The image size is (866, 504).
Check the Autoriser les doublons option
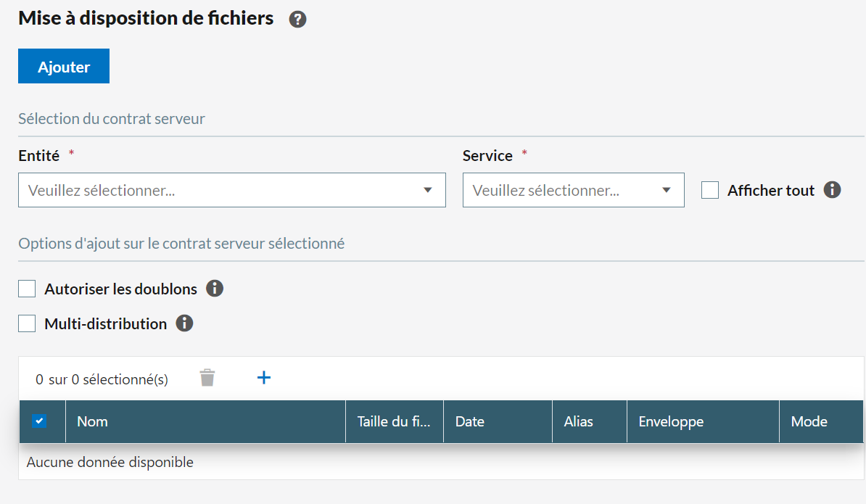[x=27, y=289]
